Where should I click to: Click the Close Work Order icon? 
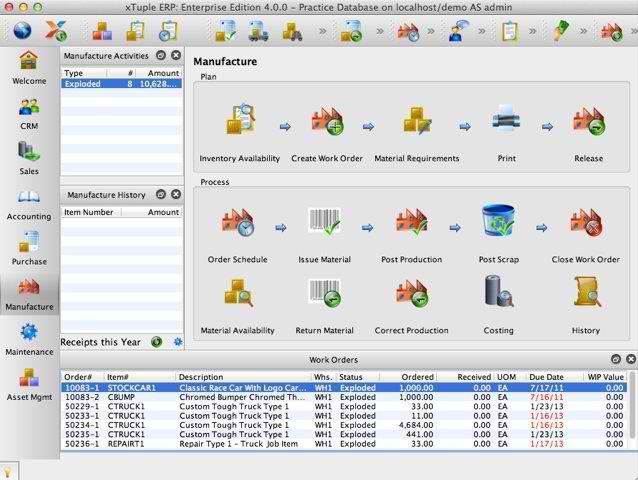(586, 223)
